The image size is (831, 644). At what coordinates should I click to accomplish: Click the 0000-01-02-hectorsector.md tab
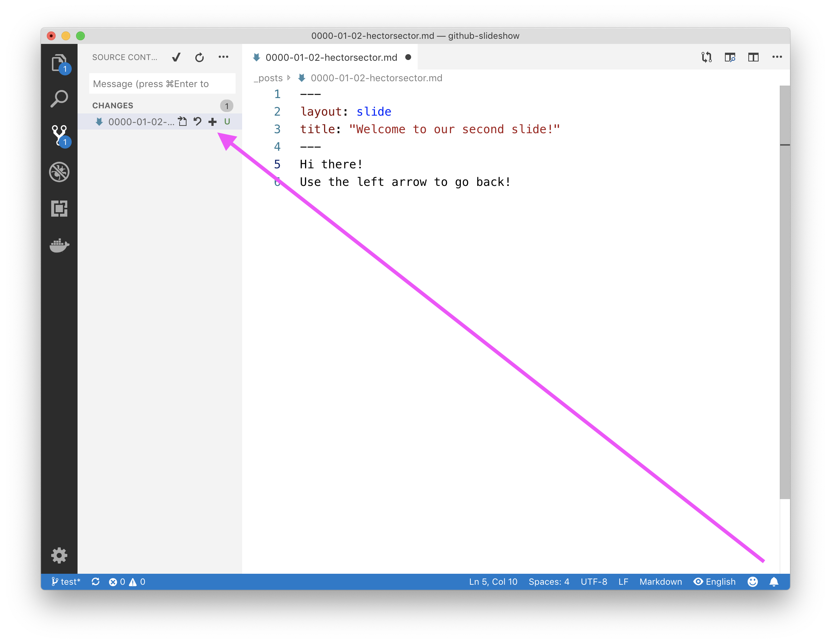click(331, 57)
